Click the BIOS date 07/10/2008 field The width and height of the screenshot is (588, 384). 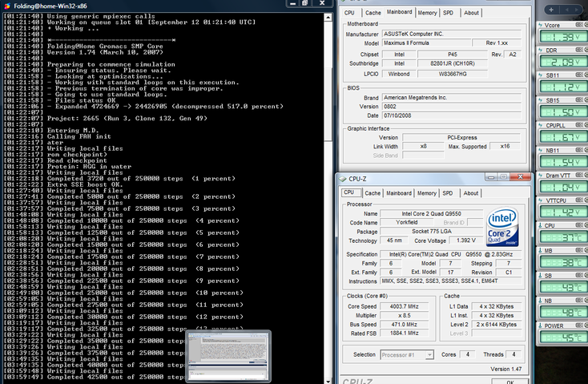coord(452,115)
